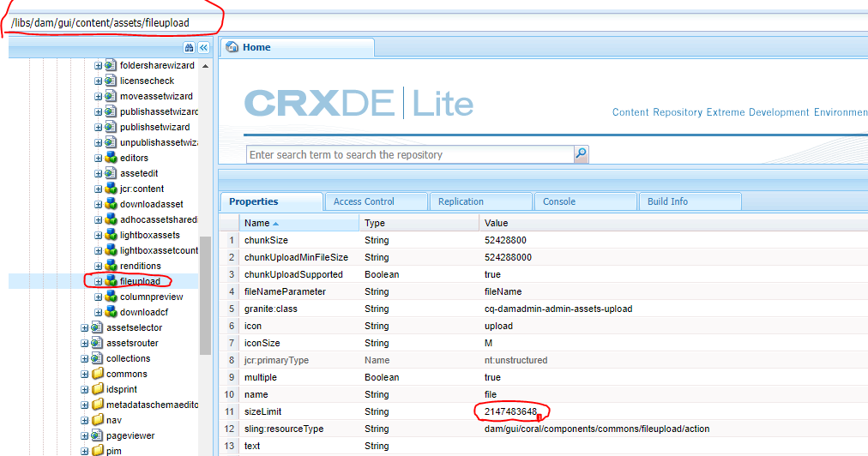Expand the assetselector node
Screen dimensions: 868x456
coord(84,327)
